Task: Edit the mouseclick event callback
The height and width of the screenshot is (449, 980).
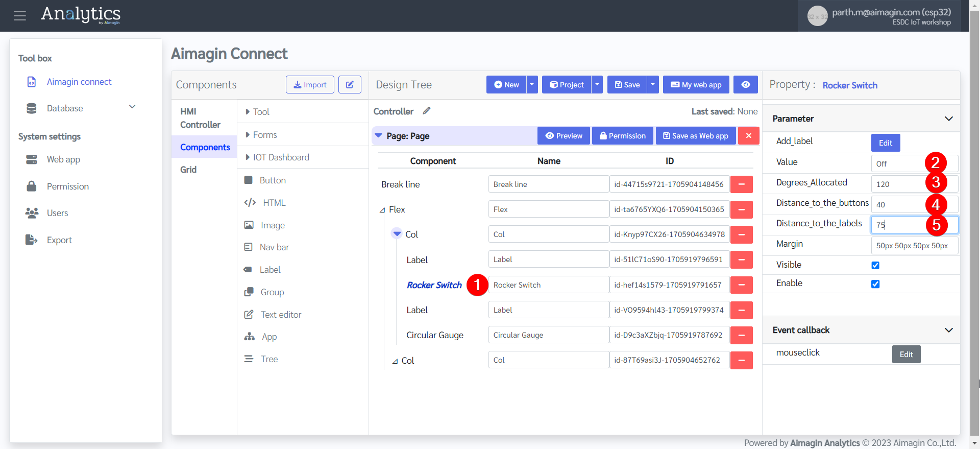Action: (x=906, y=355)
